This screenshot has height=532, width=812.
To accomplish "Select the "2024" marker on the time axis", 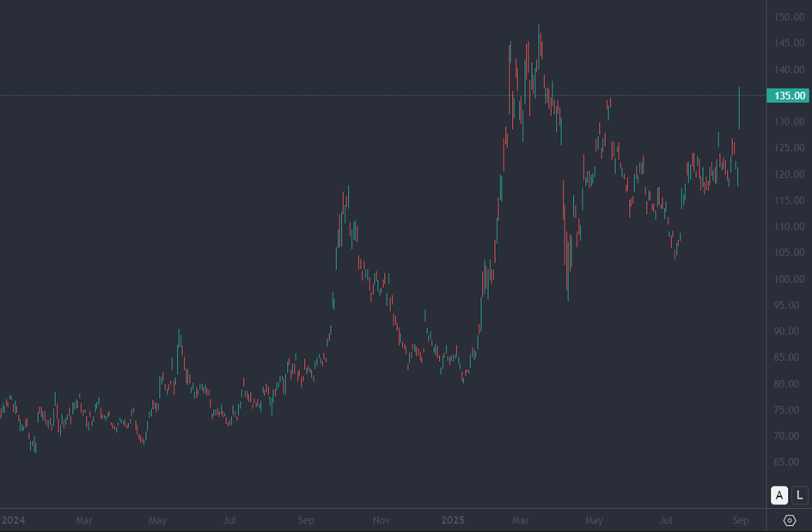I will pos(13,520).
